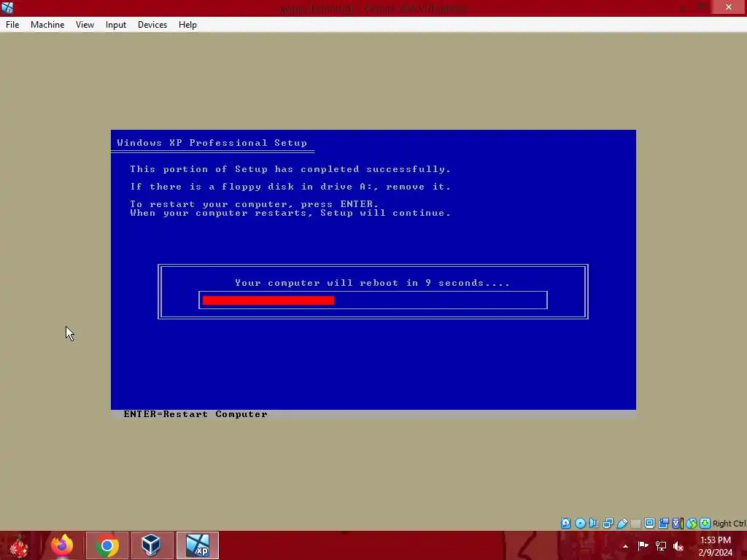Viewport: 747px width, 560px height.
Task: Click the audio status indicator icon
Action: pos(594,524)
